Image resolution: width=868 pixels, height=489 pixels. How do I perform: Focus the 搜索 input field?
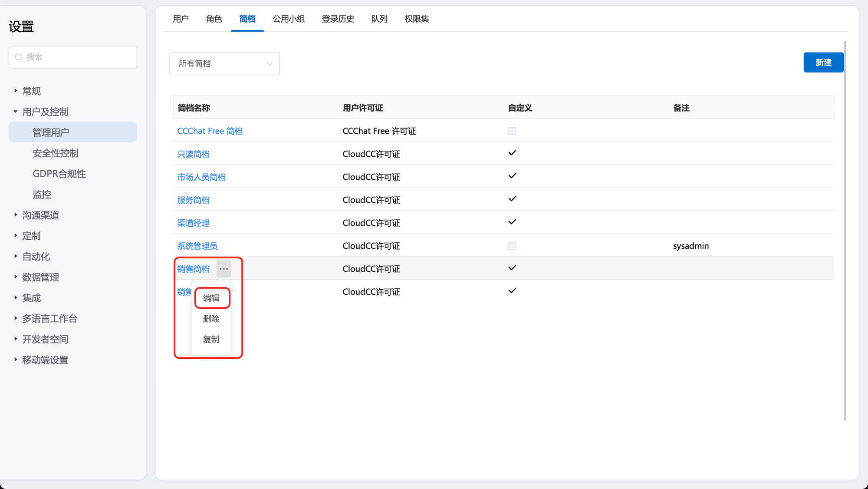78,57
